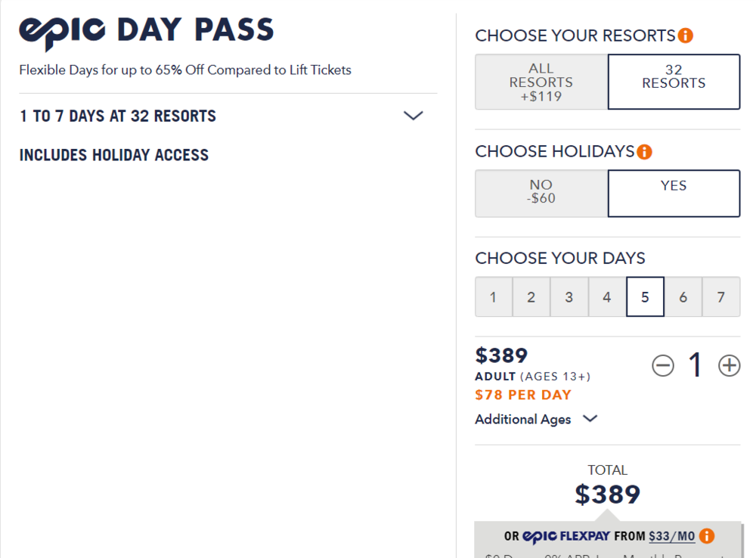The height and width of the screenshot is (558, 756).
Task: Click info icon next to Epic FlexPay
Action: coord(707,536)
